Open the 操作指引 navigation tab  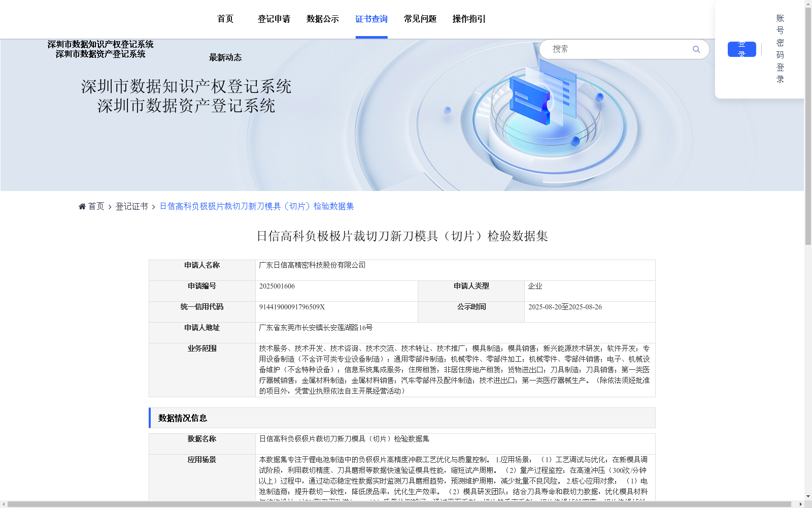(x=469, y=19)
